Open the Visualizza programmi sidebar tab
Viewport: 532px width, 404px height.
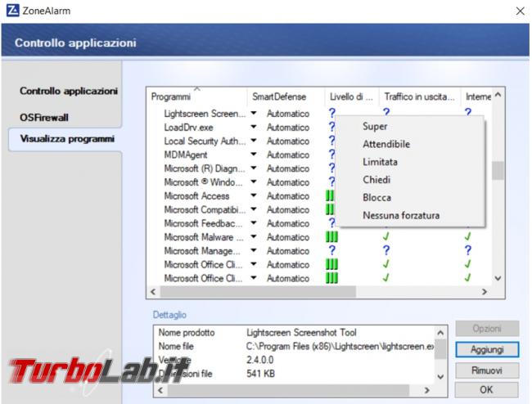point(67,139)
